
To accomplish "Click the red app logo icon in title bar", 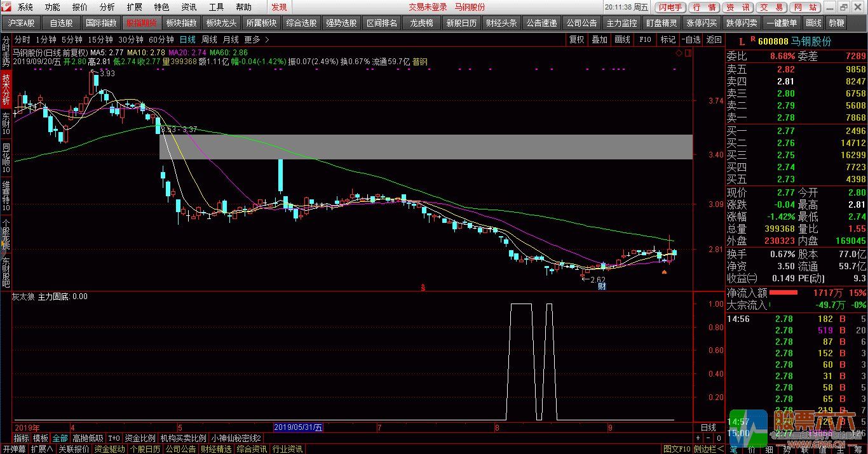I will 6,7.
